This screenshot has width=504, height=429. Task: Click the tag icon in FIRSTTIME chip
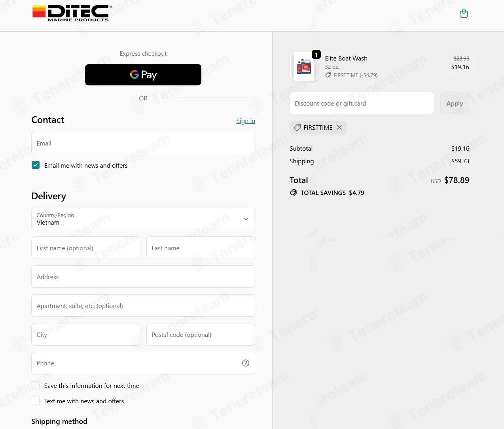[x=297, y=127]
